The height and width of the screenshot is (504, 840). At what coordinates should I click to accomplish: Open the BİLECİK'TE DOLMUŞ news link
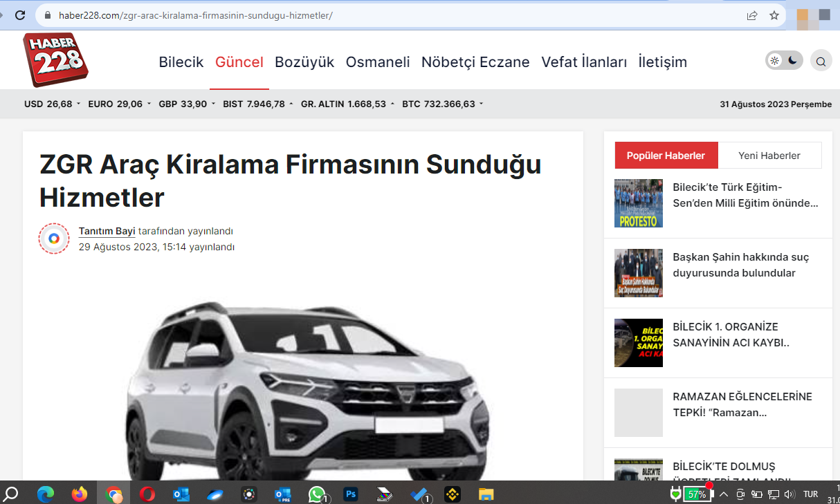click(731, 472)
